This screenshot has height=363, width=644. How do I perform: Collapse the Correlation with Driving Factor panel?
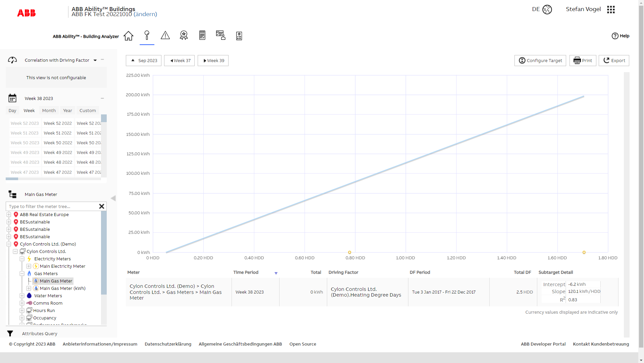coord(103,60)
